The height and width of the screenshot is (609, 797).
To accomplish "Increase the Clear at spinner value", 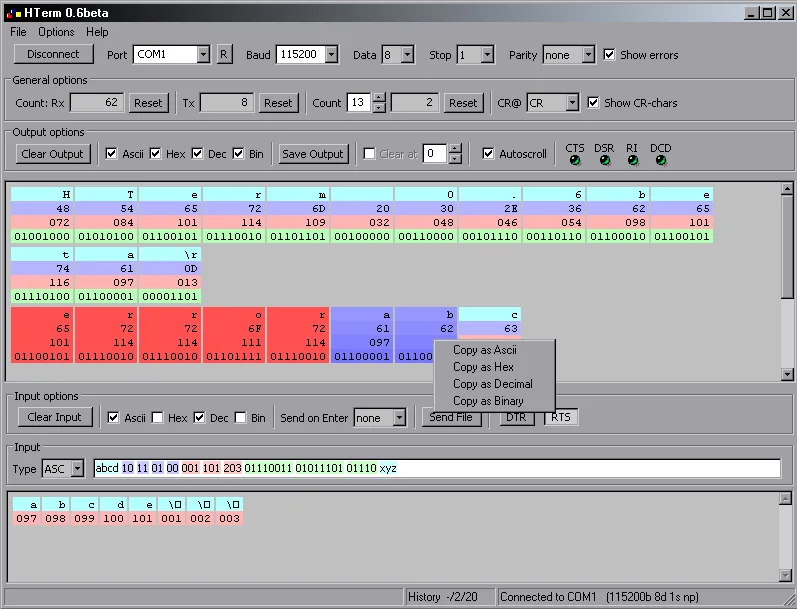I will pos(455,148).
